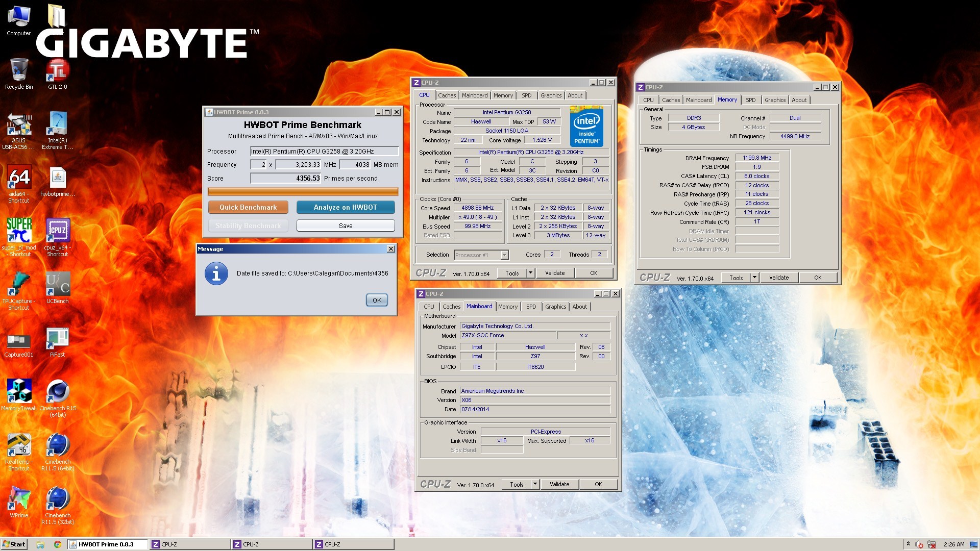Launch Cinebench R11.5 (64bit) icon
This screenshot has height=551, width=980.
(57, 452)
